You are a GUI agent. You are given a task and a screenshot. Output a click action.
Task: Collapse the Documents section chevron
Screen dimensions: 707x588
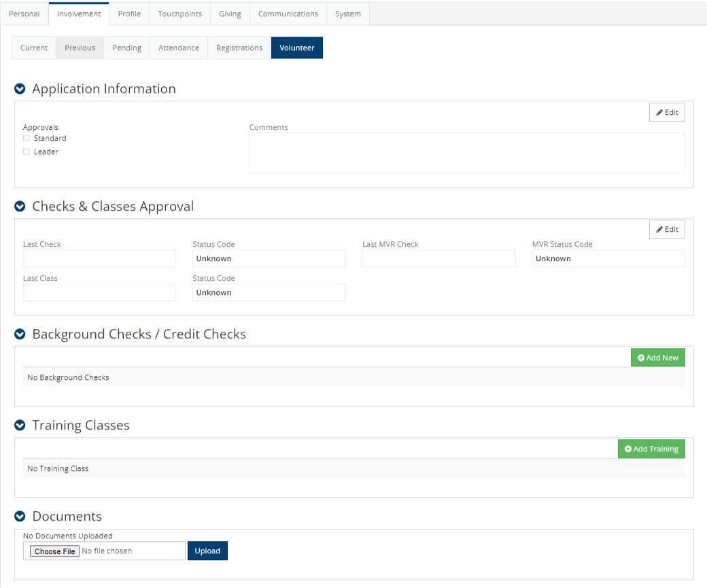pyautogui.click(x=20, y=517)
